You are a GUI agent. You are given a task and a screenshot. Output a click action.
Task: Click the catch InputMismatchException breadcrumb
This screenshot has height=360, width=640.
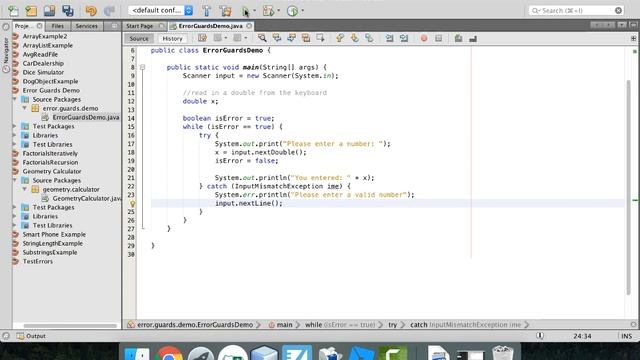click(x=465, y=324)
